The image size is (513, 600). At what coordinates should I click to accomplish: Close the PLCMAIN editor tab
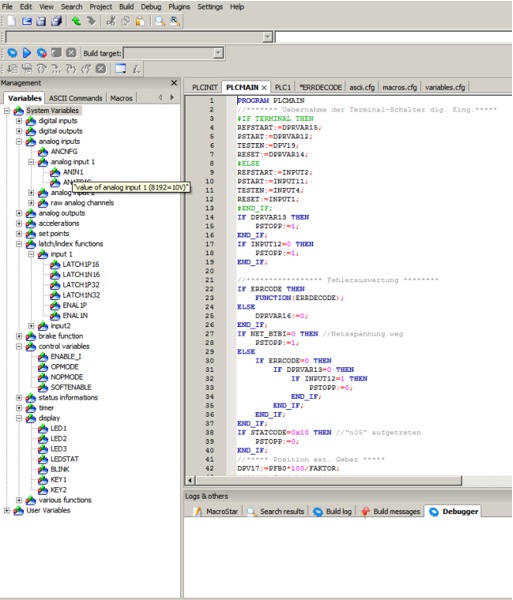[264, 88]
